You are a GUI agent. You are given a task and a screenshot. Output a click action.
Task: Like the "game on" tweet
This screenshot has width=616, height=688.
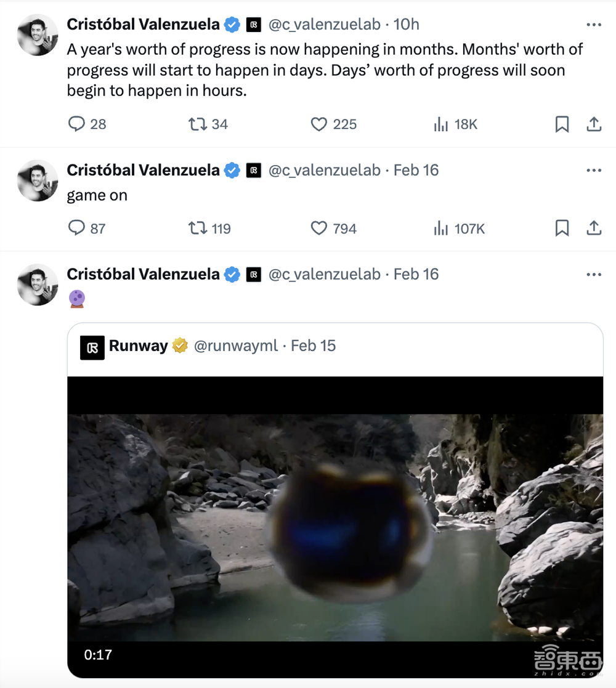tap(318, 229)
